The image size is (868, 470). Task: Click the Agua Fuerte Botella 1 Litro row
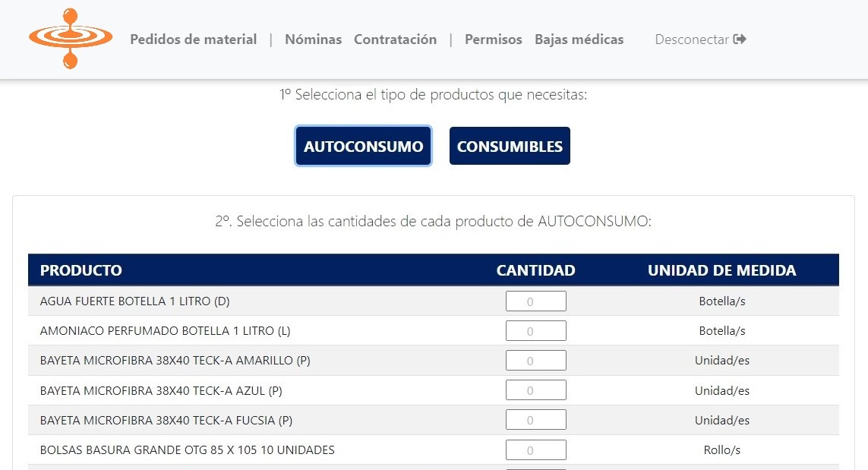434,301
